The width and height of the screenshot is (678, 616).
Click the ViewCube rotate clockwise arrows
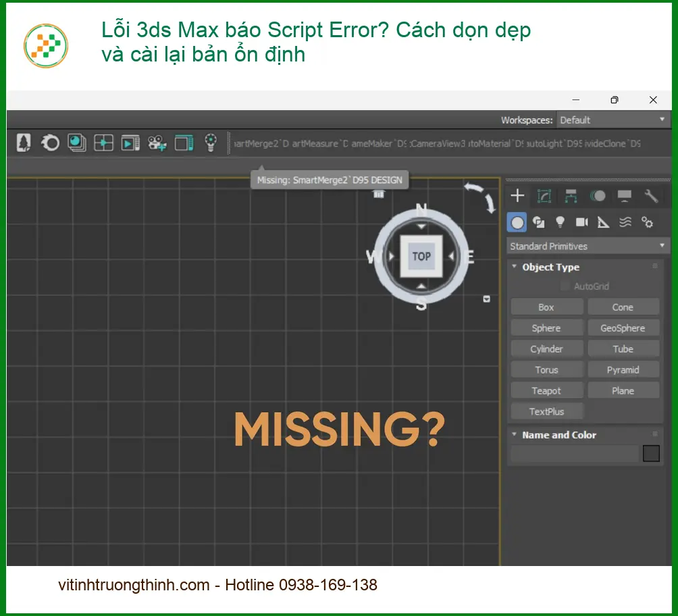481,197
